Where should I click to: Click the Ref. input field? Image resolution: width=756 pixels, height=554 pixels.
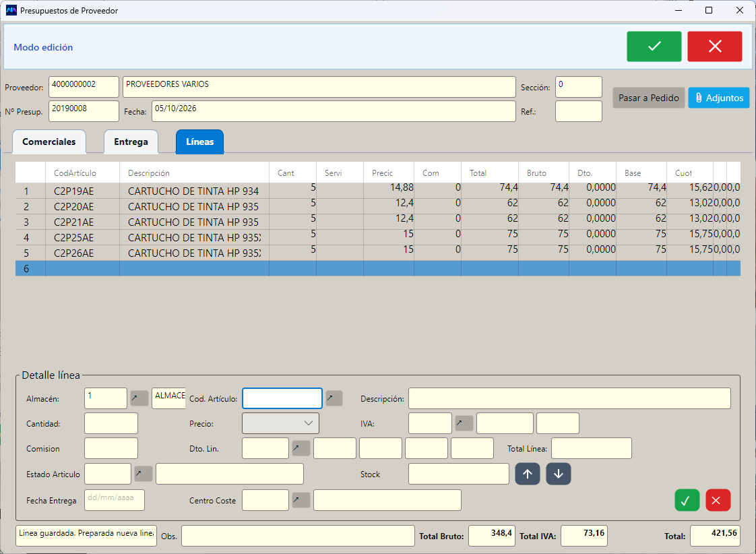coord(579,111)
